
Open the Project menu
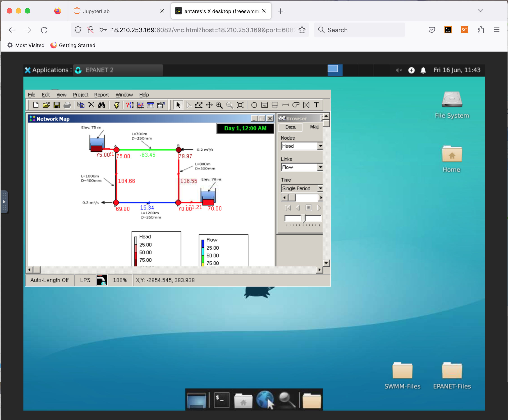pyautogui.click(x=80, y=95)
